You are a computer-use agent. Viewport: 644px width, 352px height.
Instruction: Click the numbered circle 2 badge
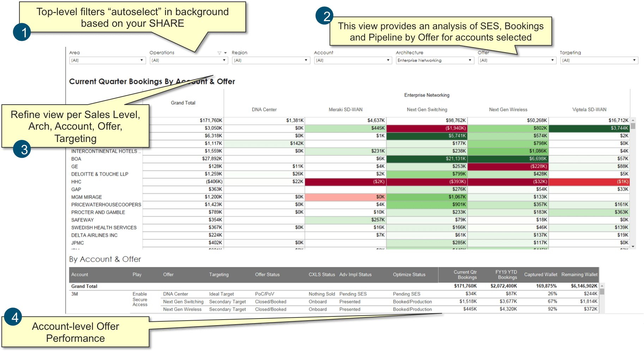325,16
